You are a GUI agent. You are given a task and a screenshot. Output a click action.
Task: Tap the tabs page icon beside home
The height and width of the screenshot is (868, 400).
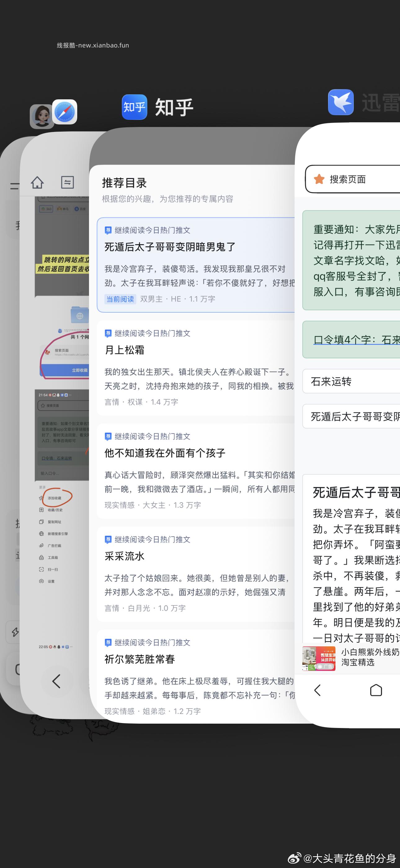(67, 182)
